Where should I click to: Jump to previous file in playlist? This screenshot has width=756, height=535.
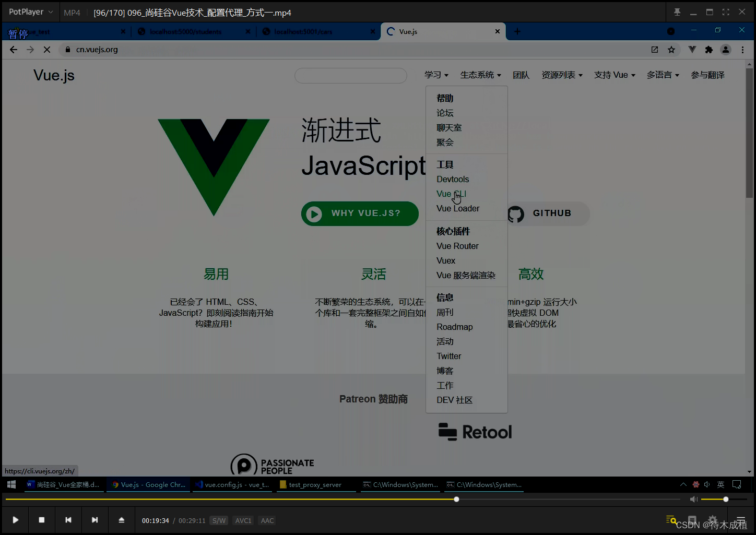pos(68,520)
